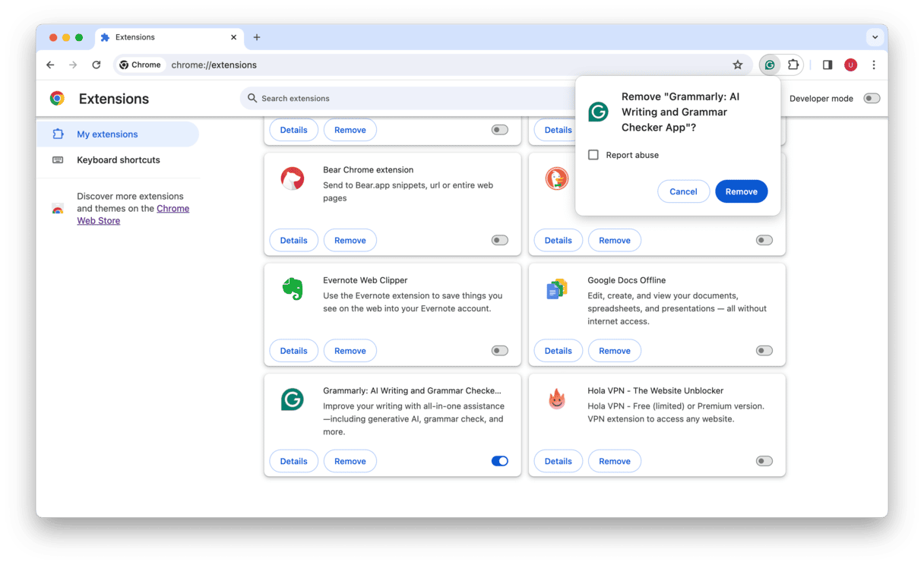Image resolution: width=924 pixels, height=565 pixels.
Task: Click the Evernote Web Clipper title text
Action: (x=365, y=280)
